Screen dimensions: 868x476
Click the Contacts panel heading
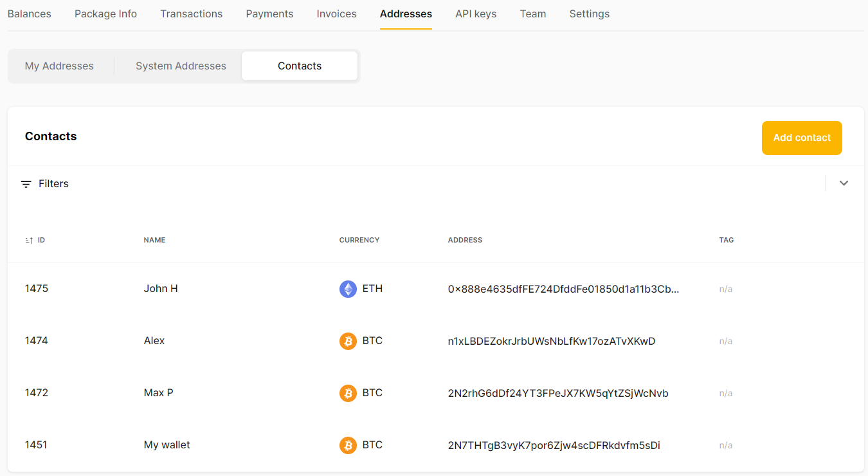pos(51,136)
